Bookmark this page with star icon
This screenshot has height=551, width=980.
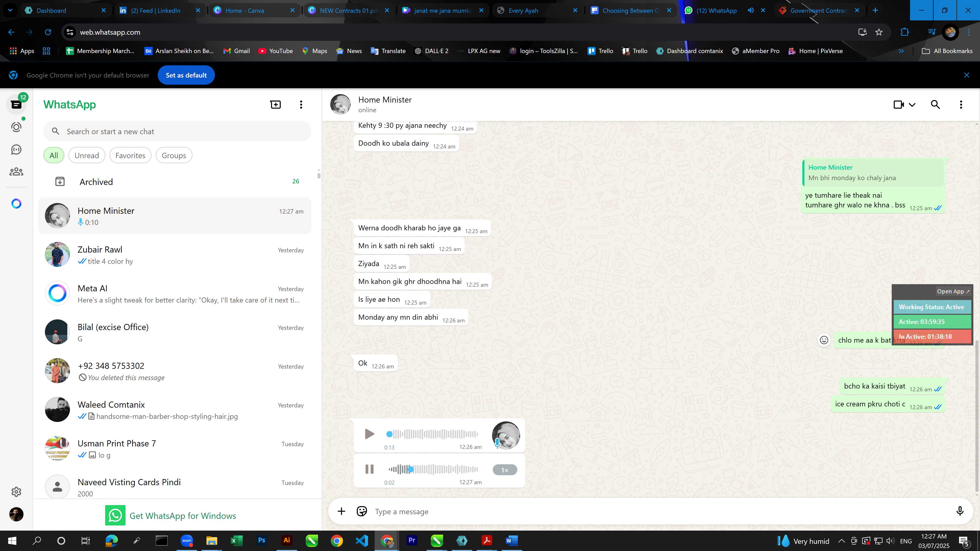click(x=879, y=32)
